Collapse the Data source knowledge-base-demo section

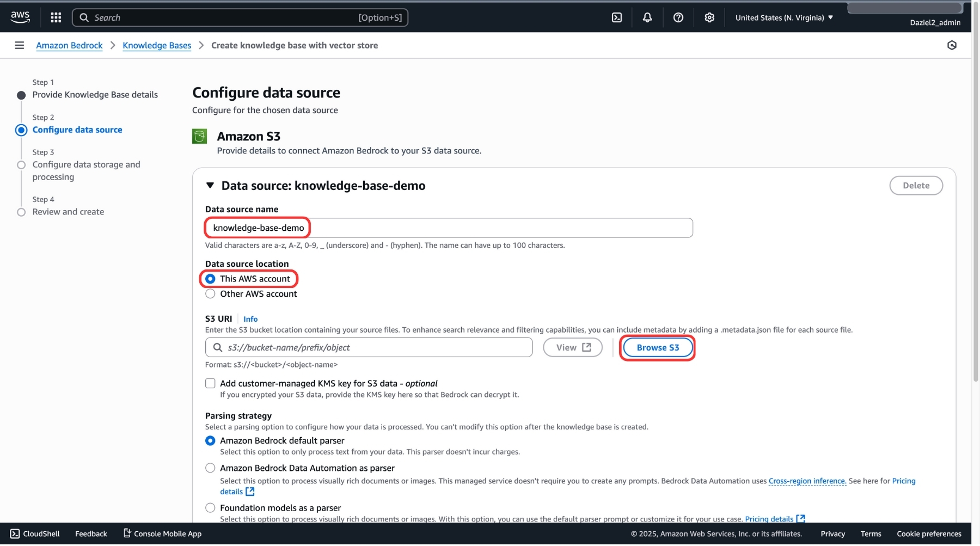point(210,186)
